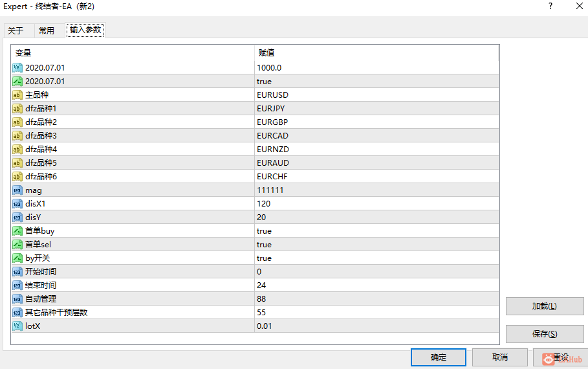Click the 加载(L) button
This screenshot has height=369, width=588.
point(545,306)
